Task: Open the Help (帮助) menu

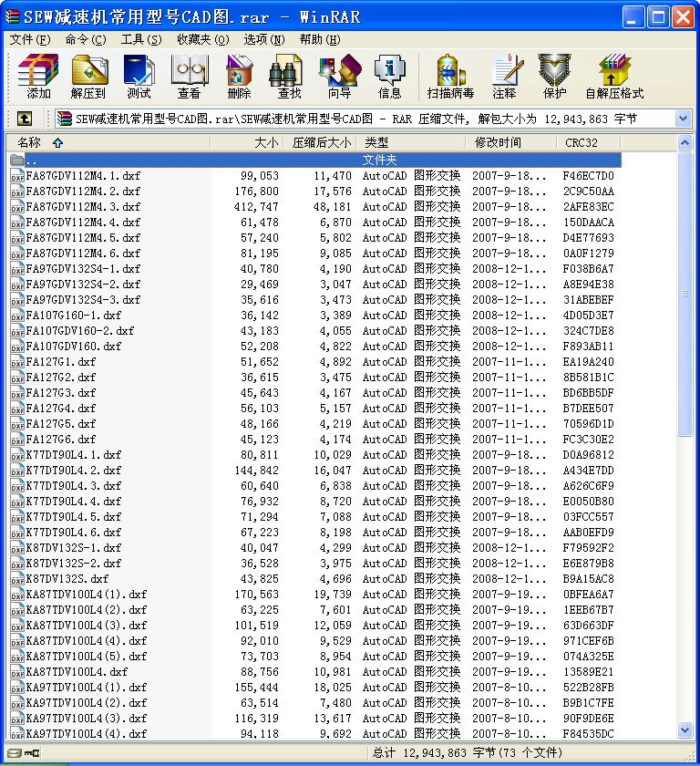Action: [x=320, y=39]
